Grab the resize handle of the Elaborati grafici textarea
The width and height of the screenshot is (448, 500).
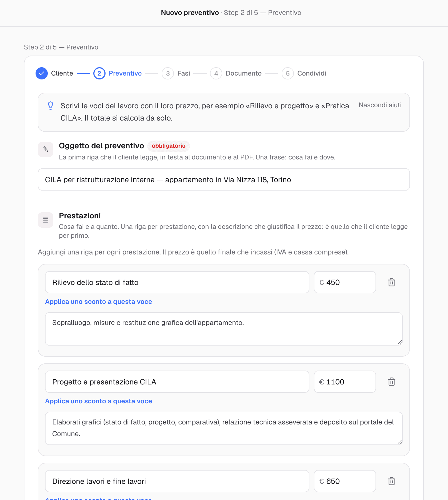point(400,442)
